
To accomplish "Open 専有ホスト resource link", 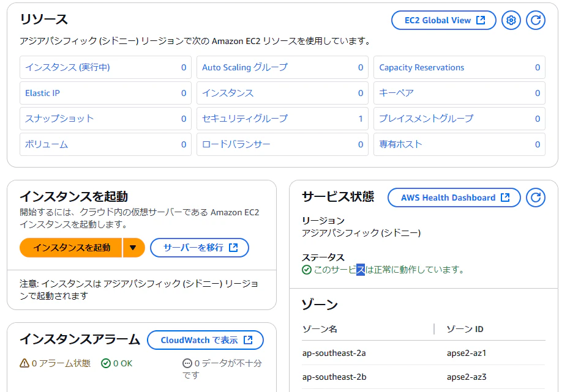I will coord(400,144).
